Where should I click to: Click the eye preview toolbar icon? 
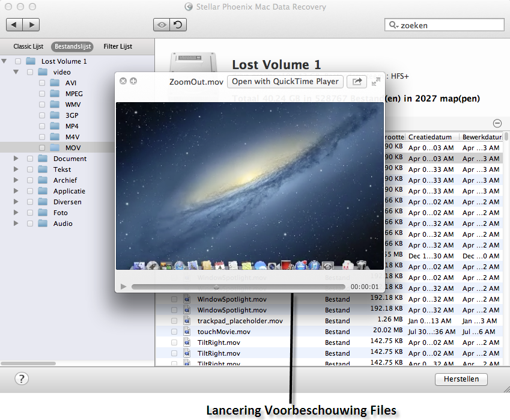click(162, 25)
